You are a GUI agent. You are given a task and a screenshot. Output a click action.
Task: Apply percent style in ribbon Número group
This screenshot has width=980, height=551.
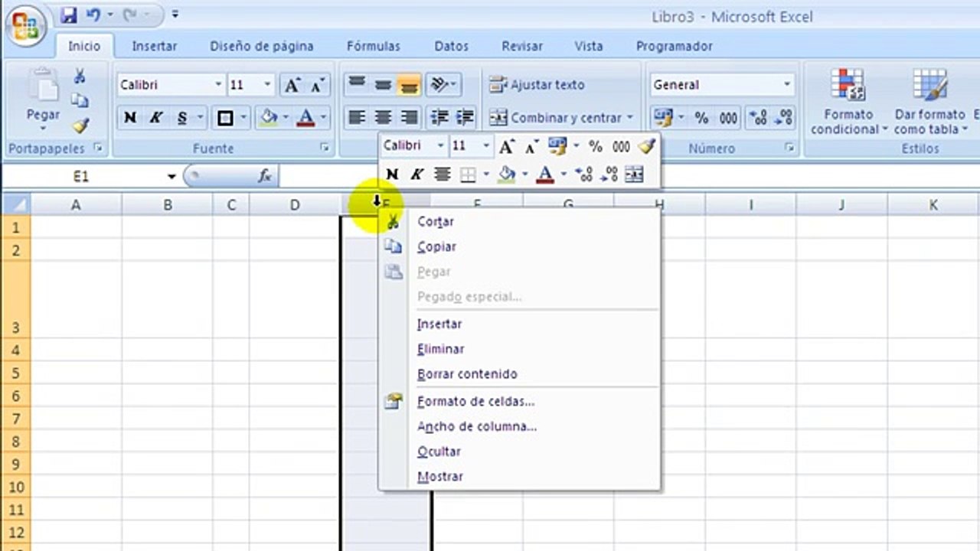point(701,117)
